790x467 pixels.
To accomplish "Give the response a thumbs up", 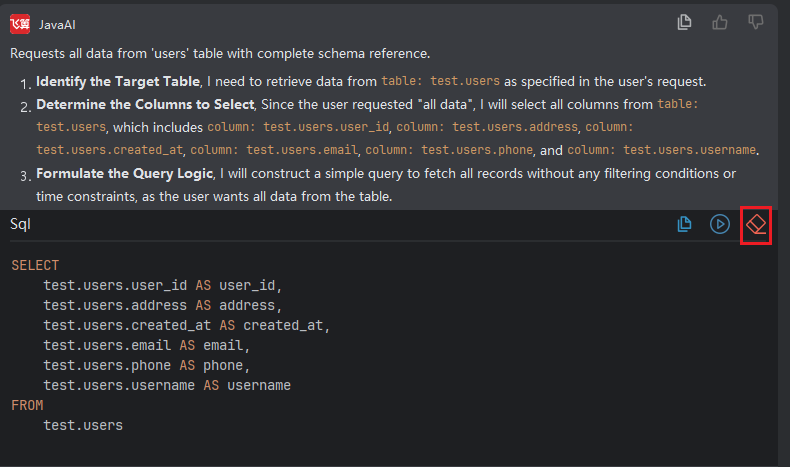I will [720, 22].
